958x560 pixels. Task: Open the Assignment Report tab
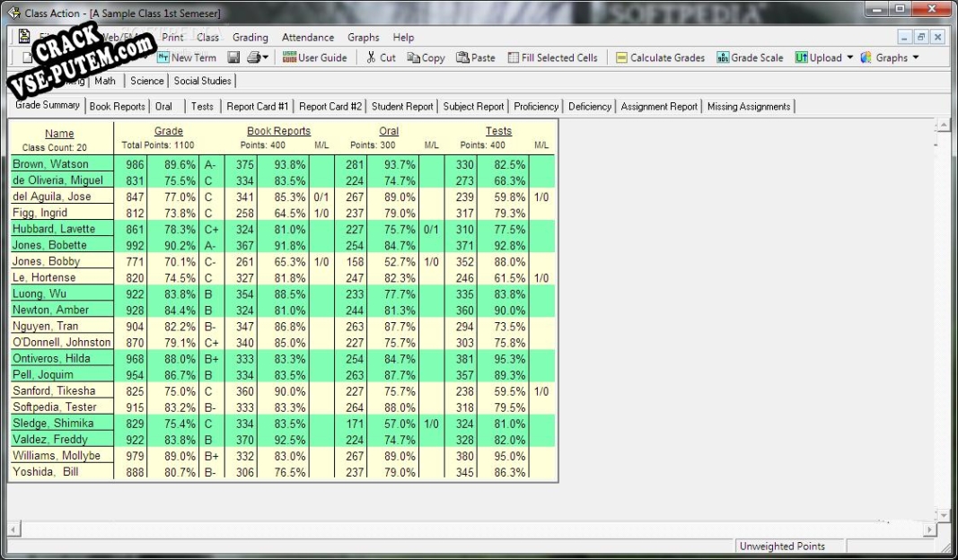pos(659,106)
